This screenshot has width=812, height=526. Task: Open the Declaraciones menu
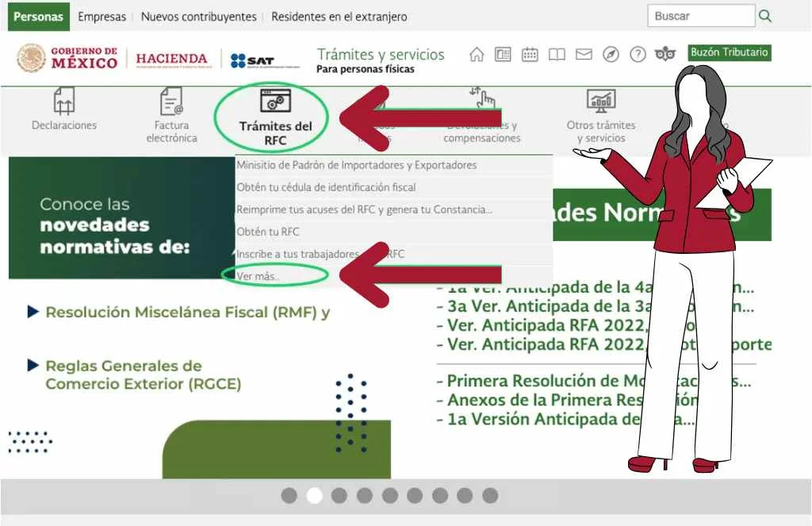[63, 125]
